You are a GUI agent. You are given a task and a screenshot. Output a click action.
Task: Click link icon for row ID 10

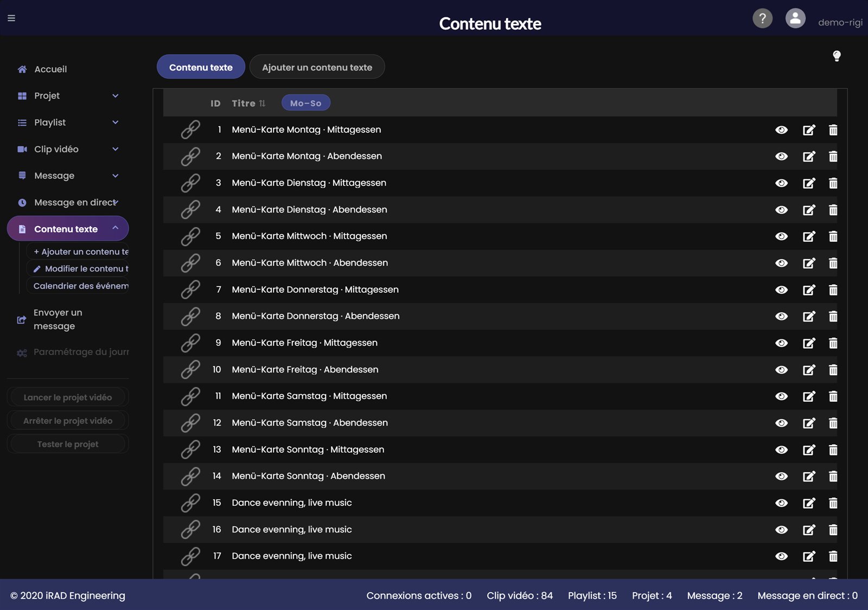pos(190,369)
